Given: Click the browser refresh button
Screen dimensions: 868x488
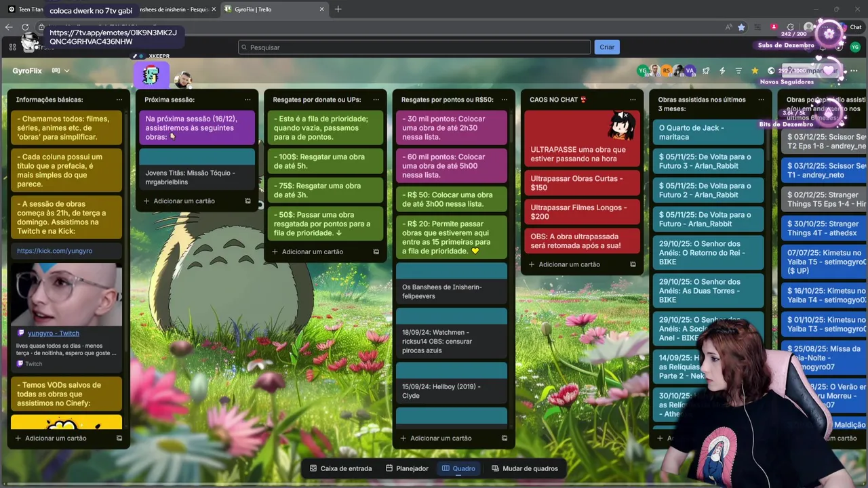Looking at the screenshot, I should click(x=25, y=27).
